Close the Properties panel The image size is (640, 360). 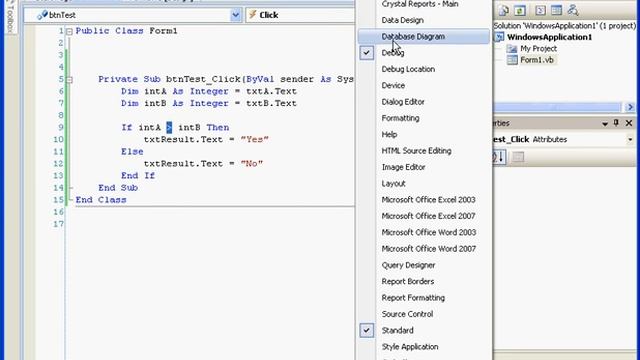click(629, 123)
